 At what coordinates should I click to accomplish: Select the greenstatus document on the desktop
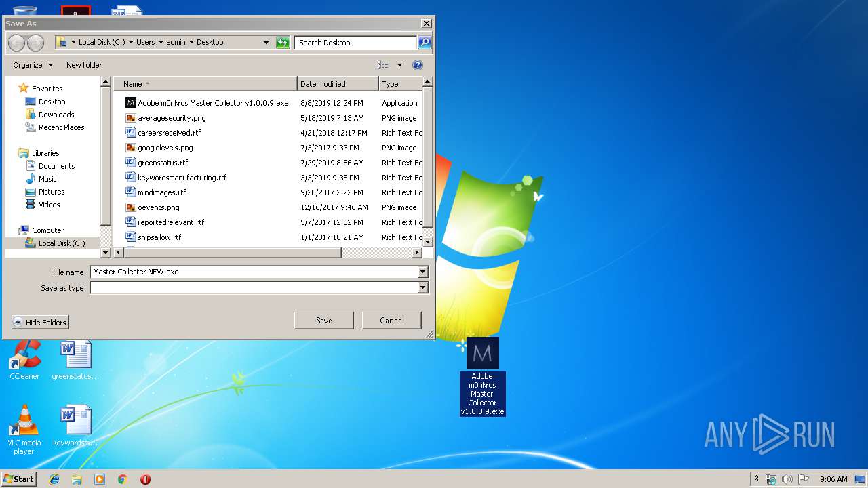[75, 360]
